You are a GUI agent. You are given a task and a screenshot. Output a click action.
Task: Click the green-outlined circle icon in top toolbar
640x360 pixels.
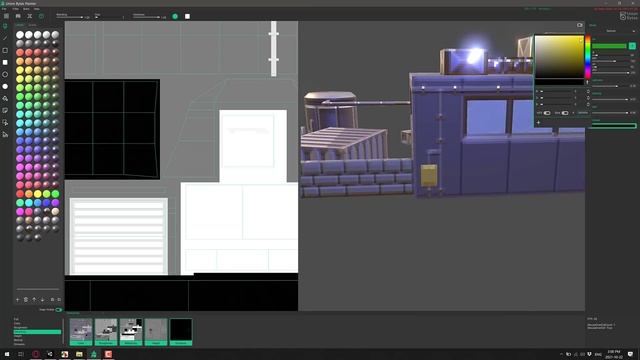41,16
